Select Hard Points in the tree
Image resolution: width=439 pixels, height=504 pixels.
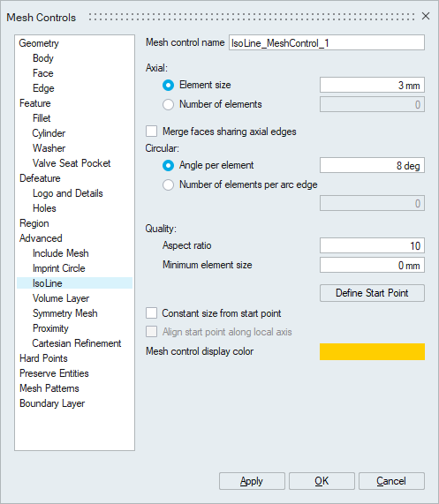tap(43, 358)
